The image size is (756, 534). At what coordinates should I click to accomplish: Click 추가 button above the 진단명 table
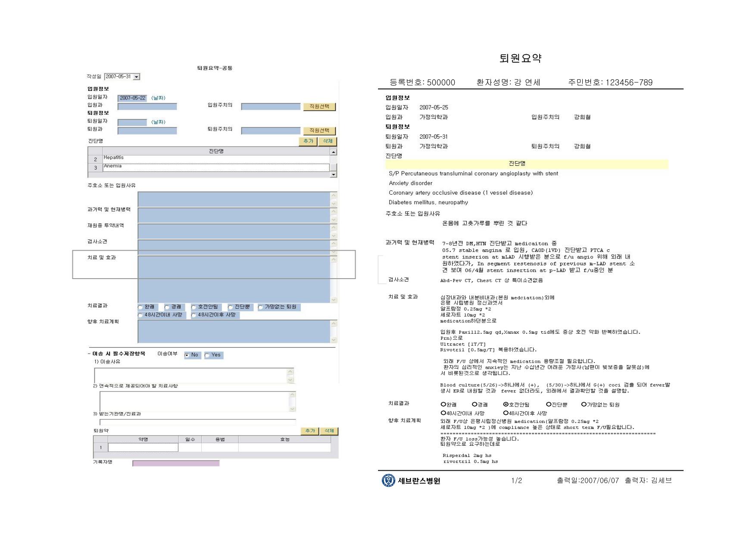[x=308, y=141]
